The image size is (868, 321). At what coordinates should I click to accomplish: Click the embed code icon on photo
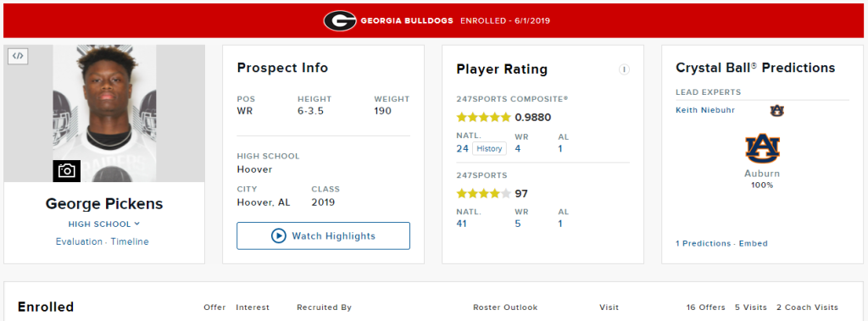(x=19, y=56)
